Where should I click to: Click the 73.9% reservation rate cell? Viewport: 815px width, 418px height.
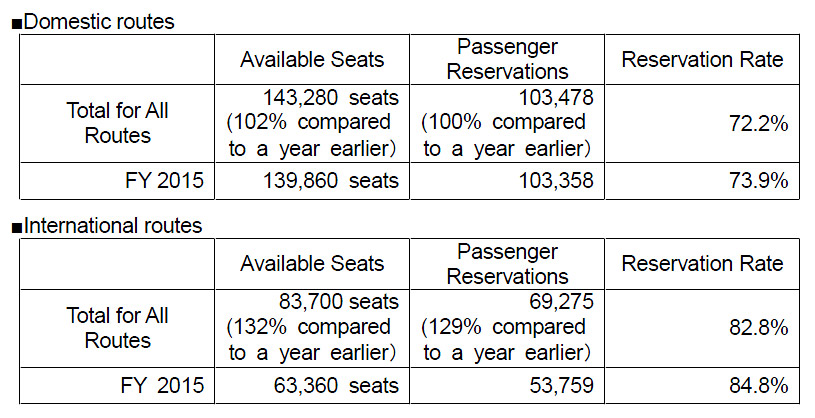coord(702,181)
